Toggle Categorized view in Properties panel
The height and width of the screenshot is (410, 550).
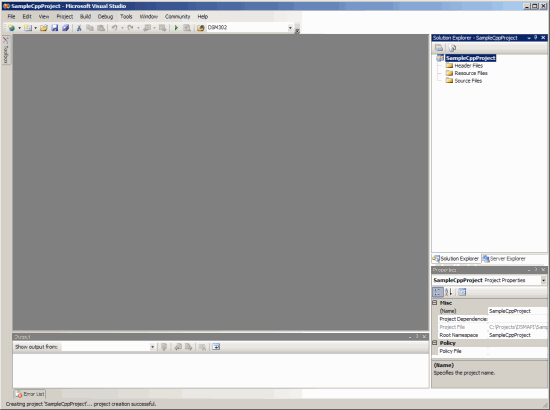(x=437, y=292)
